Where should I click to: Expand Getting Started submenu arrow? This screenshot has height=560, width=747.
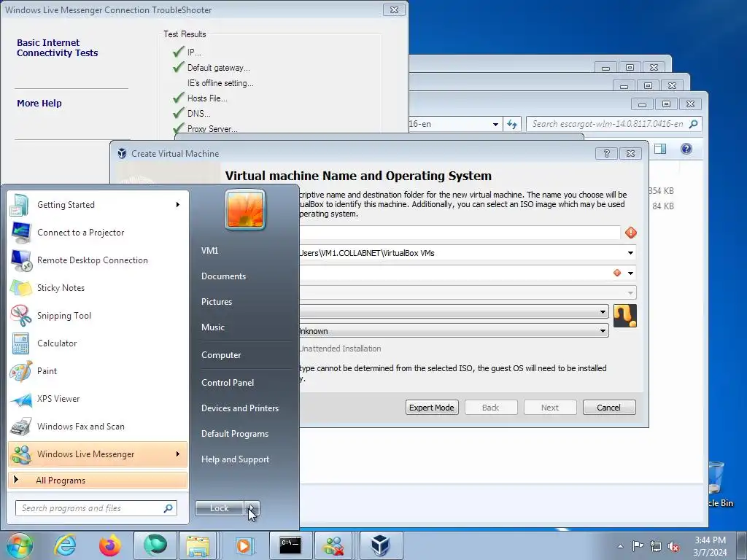pos(178,204)
